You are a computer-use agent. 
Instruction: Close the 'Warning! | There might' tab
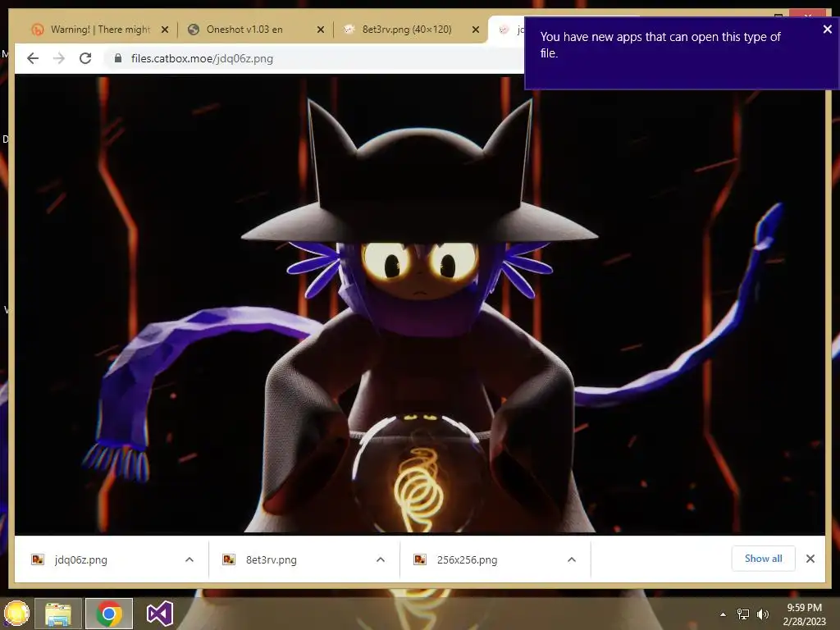click(x=165, y=30)
